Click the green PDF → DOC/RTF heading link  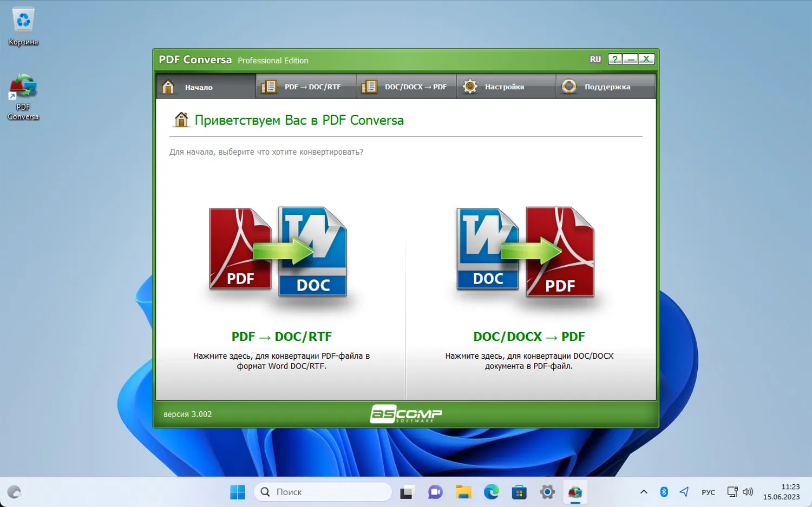pos(281,337)
